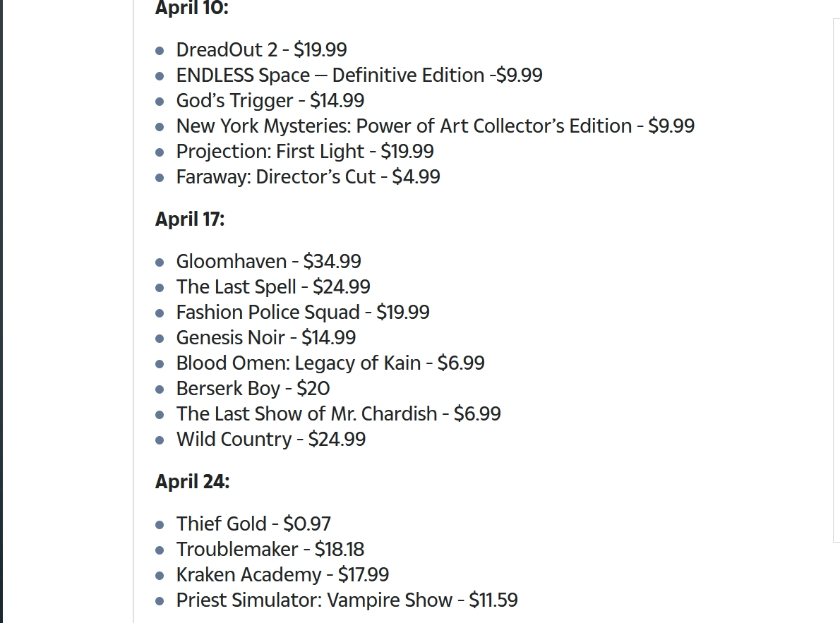Viewport: 840px width, 623px height.
Task: Click Fashion Police Squad entry
Action: tap(302, 313)
